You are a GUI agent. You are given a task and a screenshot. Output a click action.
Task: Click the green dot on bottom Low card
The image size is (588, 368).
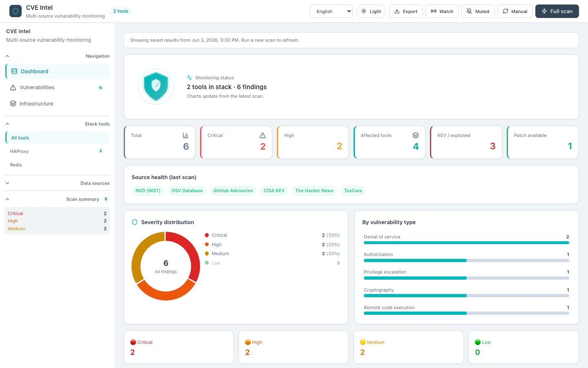(x=478, y=342)
